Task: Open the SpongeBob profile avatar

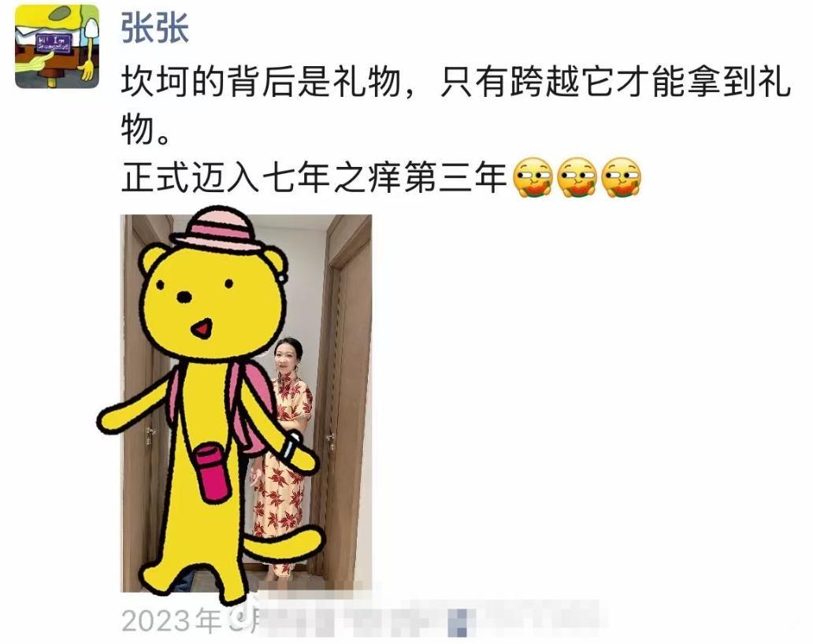Action: (57, 46)
